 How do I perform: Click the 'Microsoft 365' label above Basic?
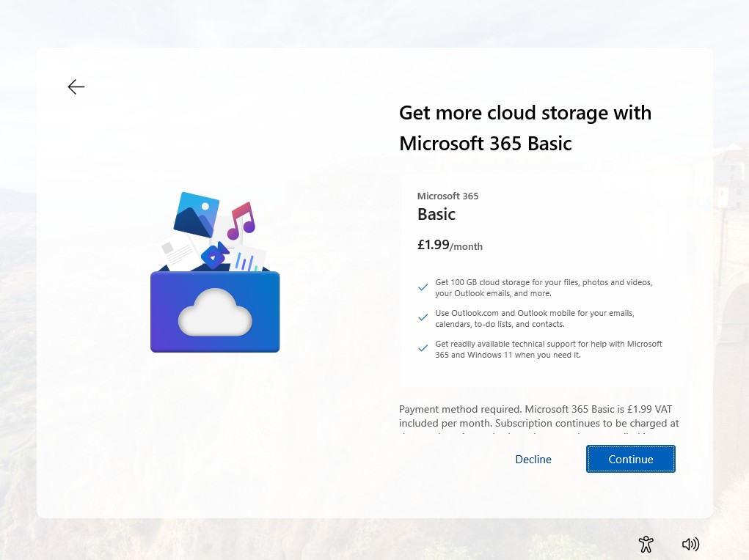pos(447,196)
